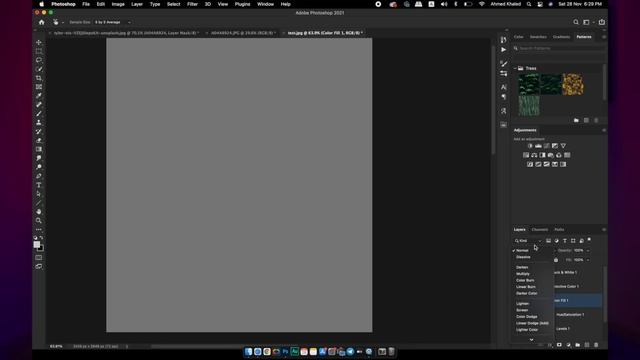Delete the selected layer with trash icon
Viewport: 640px width, 360px height.
596,345
